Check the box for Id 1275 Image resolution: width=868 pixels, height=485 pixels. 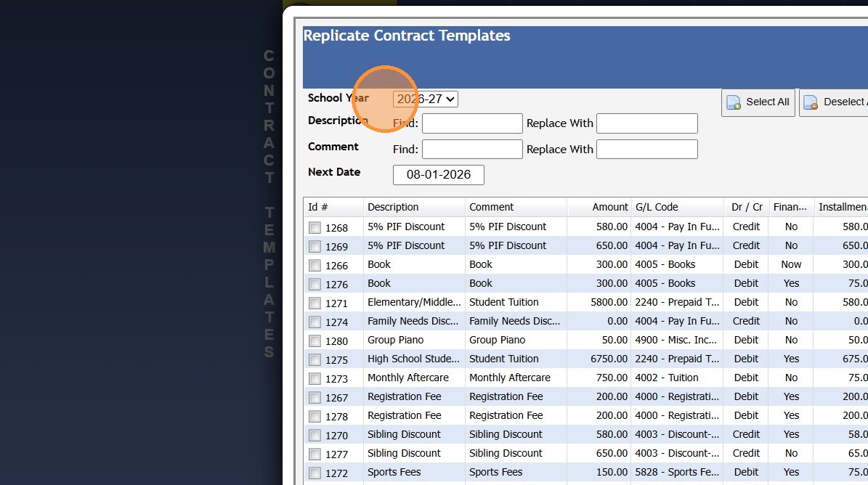(x=315, y=359)
